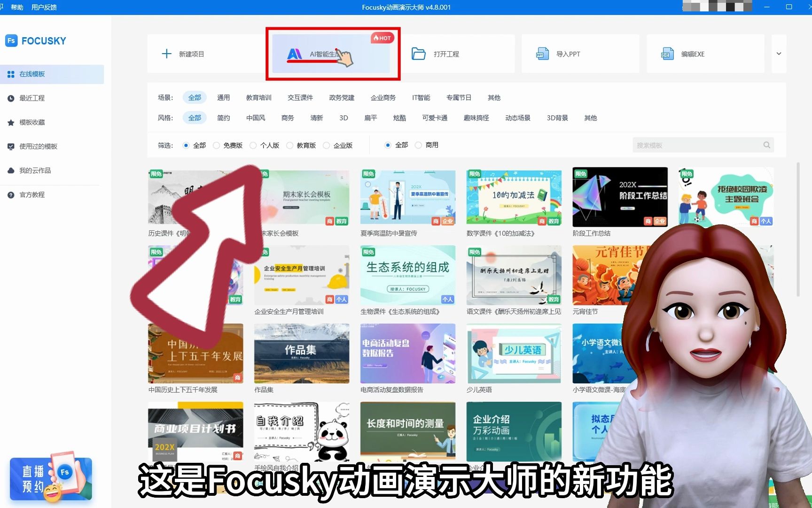Select 企业商务 scene filter
Image resolution: width=812 pixels, height=508 pixels.
(383, 97)
